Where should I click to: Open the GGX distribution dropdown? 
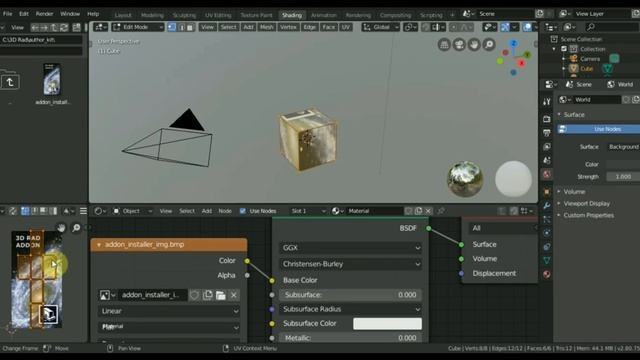click(351, 248)
